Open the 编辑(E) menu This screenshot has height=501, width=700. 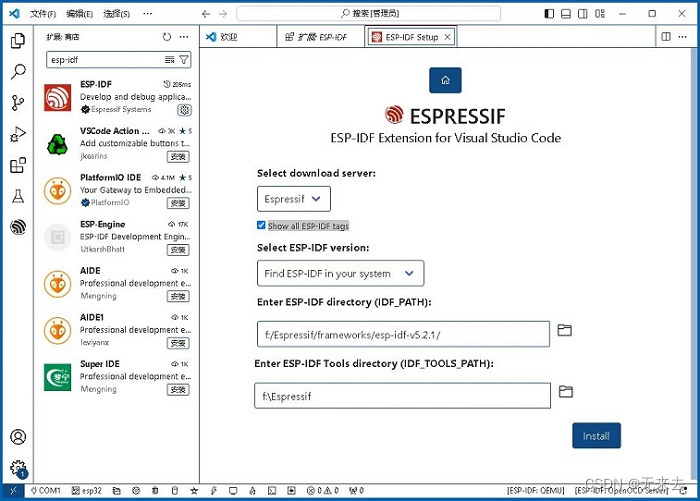(79, 14)
